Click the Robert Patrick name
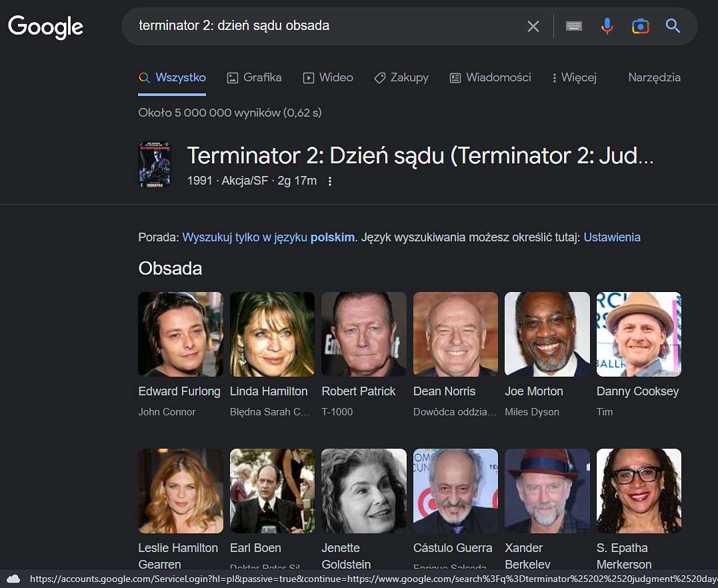This screenshot has width=718, height=588. (x=359, y=391)
